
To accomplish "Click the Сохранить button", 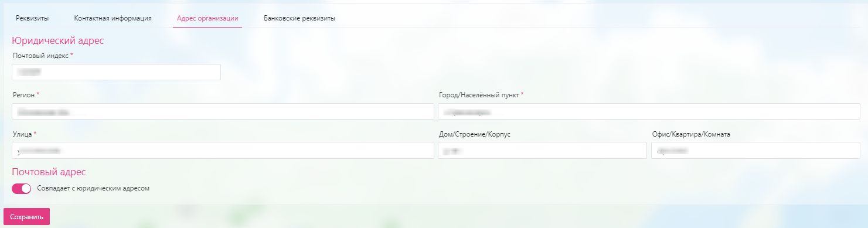I will [x=27, y=216].
